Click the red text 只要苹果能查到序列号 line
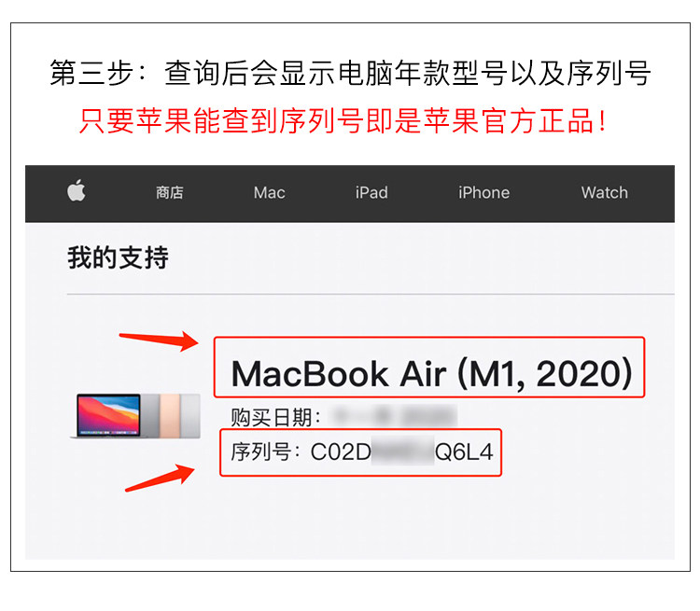 point(343,121)
